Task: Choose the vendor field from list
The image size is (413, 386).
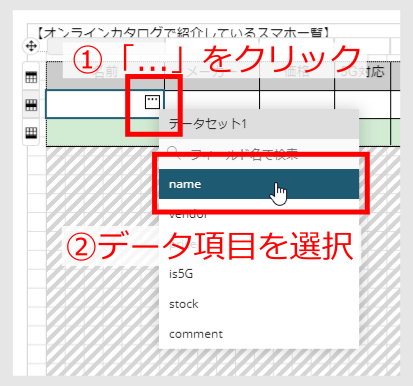Action: pyautogui.click(x=259, y=214)
